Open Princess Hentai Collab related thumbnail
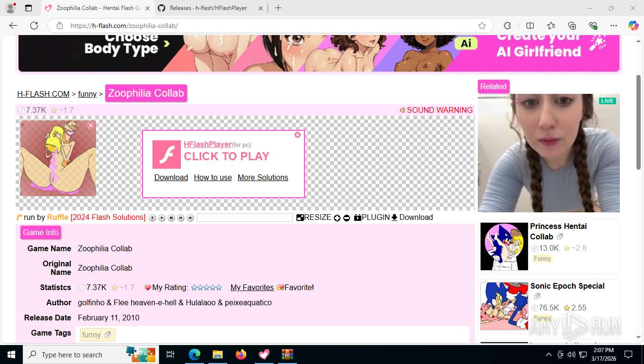 (x=504, y=246)
